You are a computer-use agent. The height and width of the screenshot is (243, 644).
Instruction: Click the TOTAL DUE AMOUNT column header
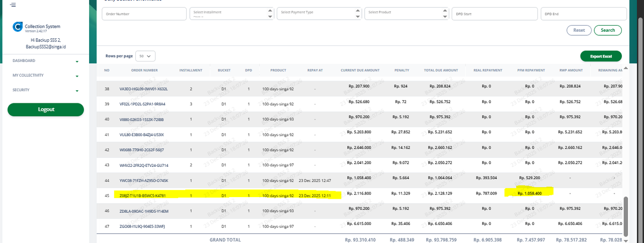(441, 70)
